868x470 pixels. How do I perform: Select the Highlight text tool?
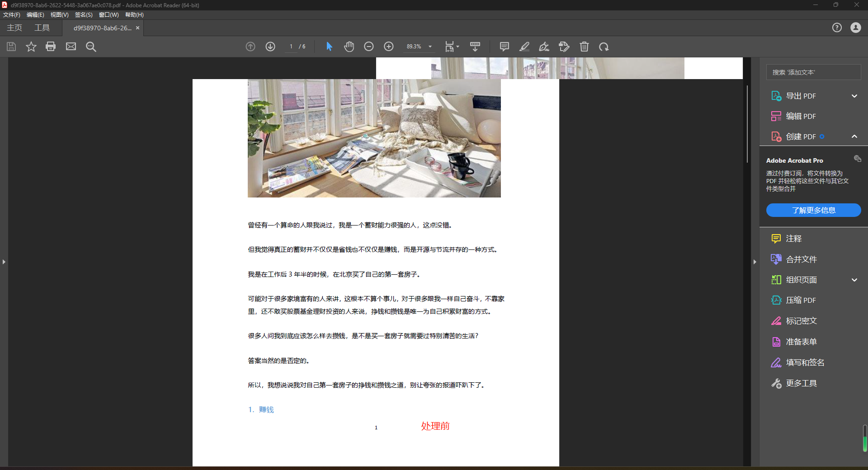[524, 47]
